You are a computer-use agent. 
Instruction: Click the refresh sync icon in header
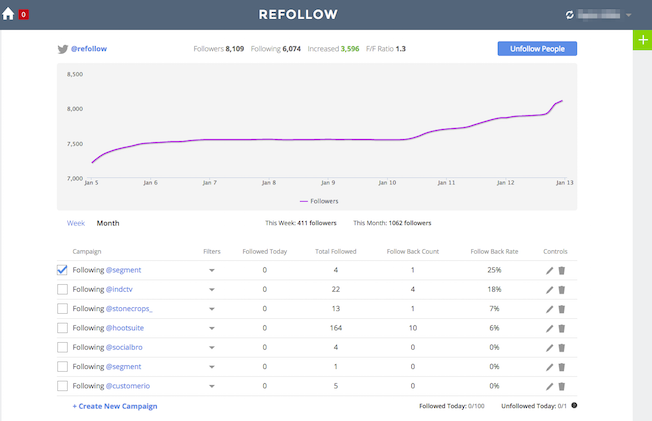570,15
